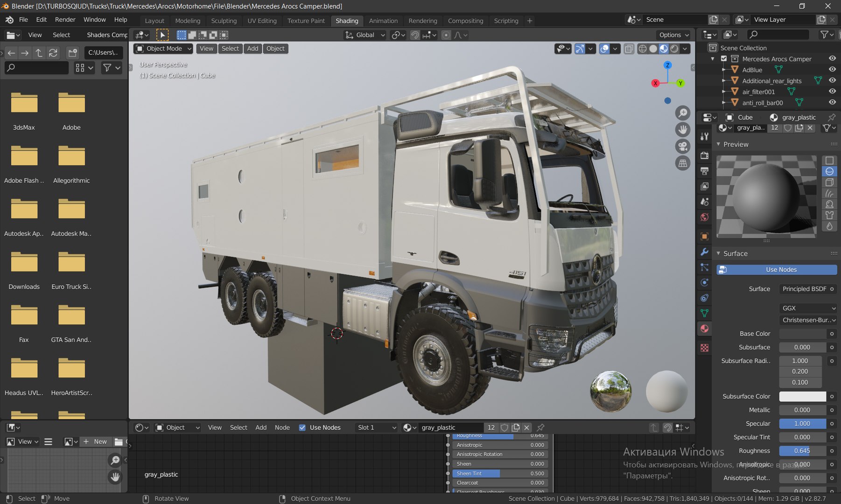Collapse Mercedes Arocs Camper collection tree

point(713,59)
